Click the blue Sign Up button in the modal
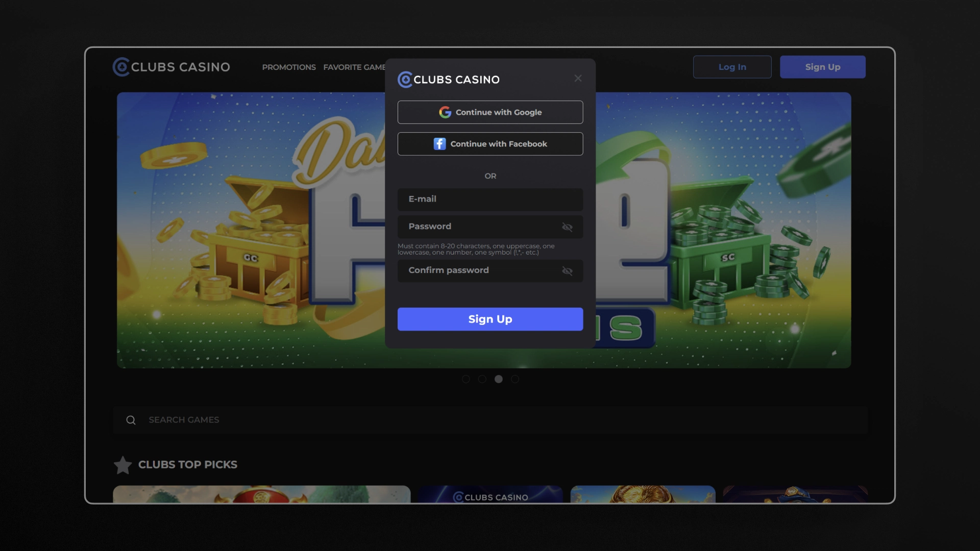 tap(490, 319)
